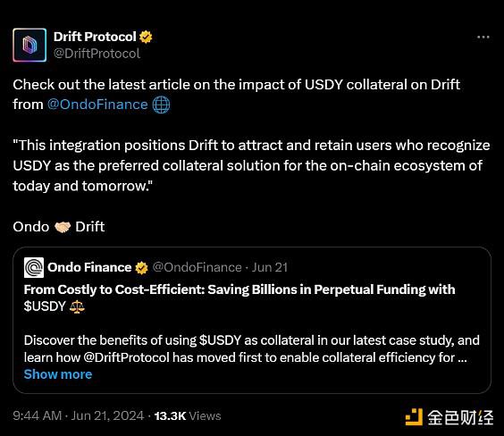Open Drift Protocol profile avatar

(x=29, y=45)
